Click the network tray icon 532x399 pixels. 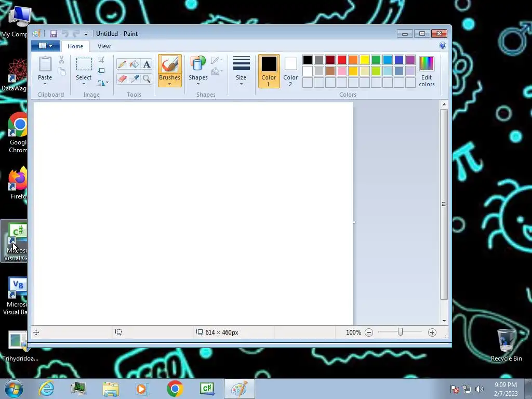(x=467, y=389)
